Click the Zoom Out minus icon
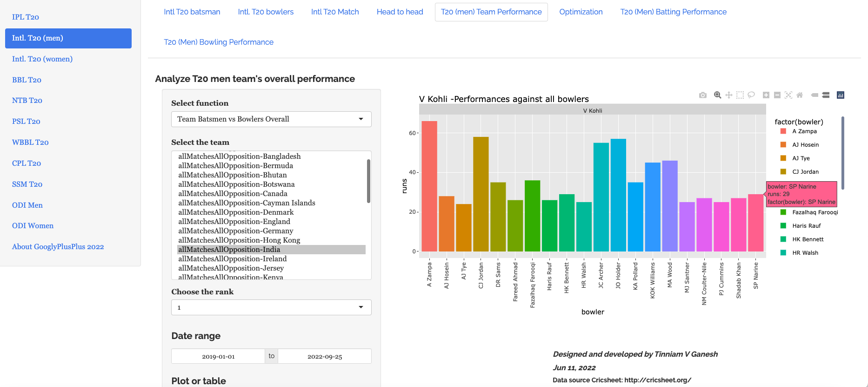This screenshot has height=387, width=868. [x=777, y=95]
